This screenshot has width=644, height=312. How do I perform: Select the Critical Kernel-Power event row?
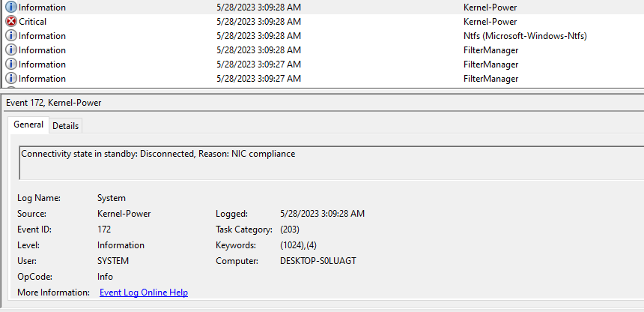322,22
